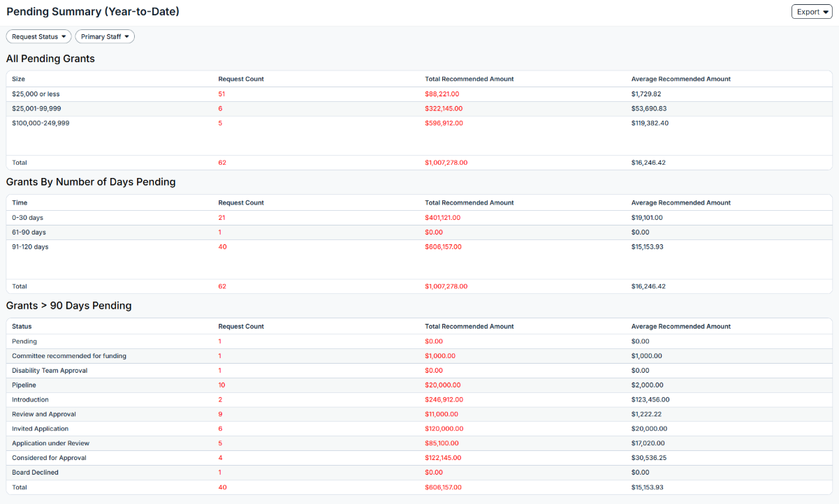Open total count 62 in Days Pending table
Viewport: 839px width, 504px height.
[x=222, y=286]
